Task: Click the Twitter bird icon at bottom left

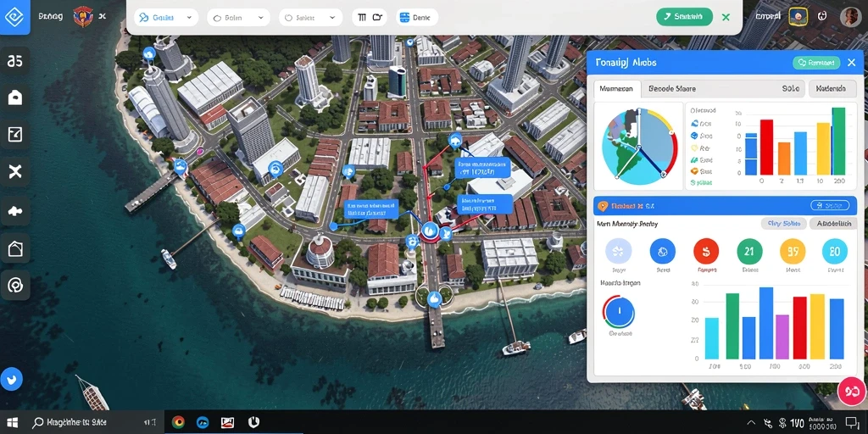Action: tap(12, 379)
